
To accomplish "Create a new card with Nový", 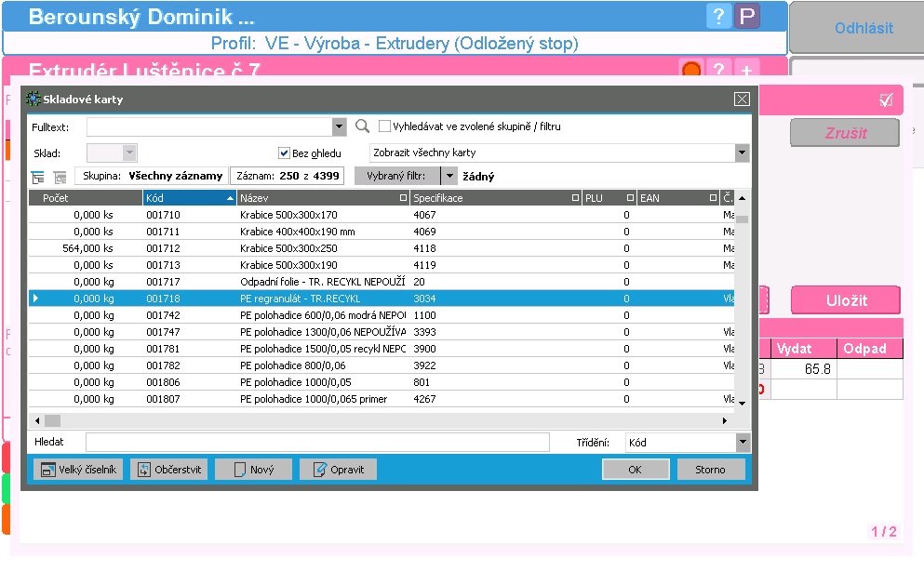I will coord(253,470).
